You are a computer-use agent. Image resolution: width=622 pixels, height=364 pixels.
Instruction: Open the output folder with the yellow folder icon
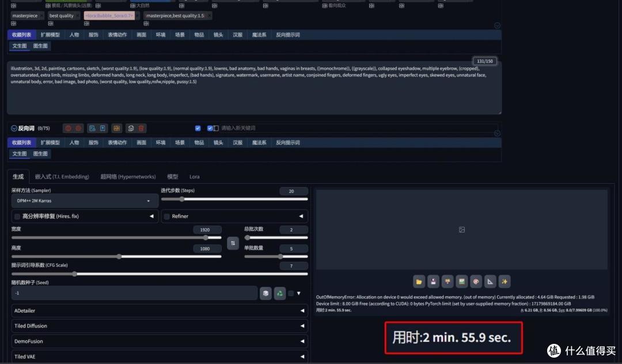click(x=419, y=282)
